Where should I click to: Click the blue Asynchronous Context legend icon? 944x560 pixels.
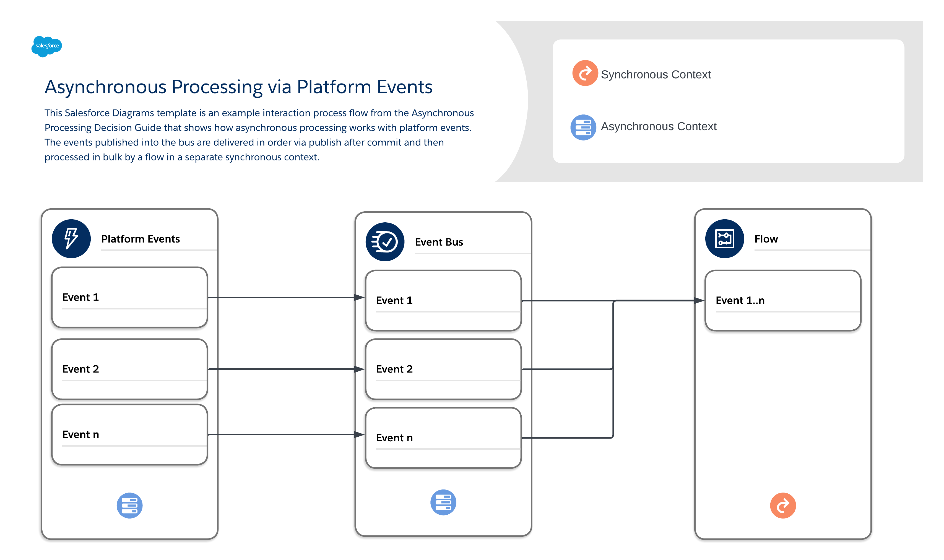point(583,127)
